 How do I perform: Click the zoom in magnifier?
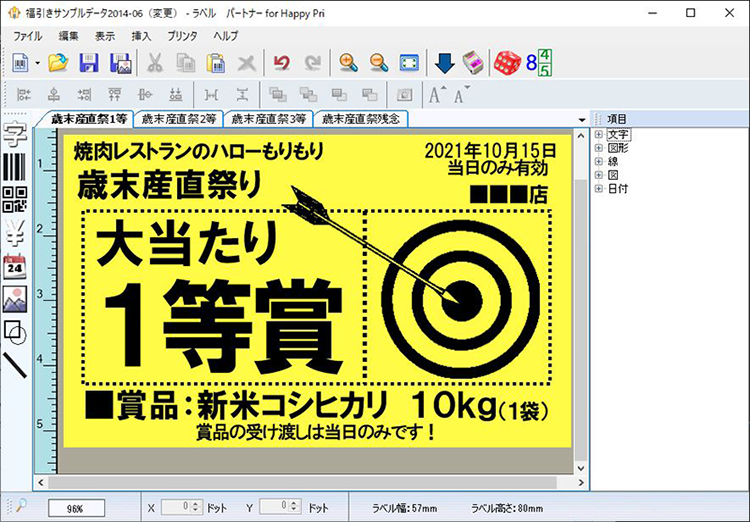348,63
